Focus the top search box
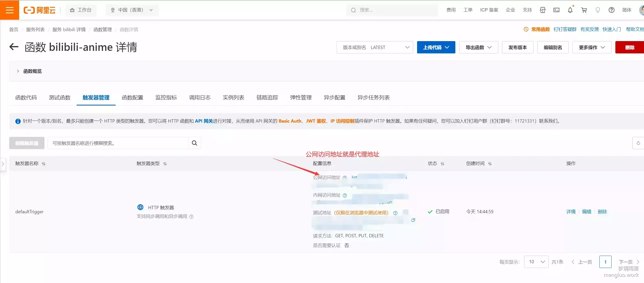This screenshot has height=283, width=644. pos(392,10)
